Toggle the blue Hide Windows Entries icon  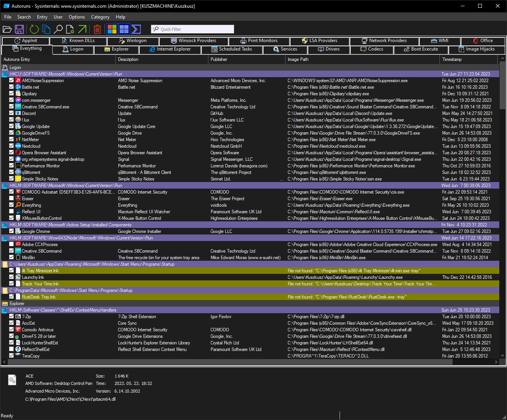[124, 29]
